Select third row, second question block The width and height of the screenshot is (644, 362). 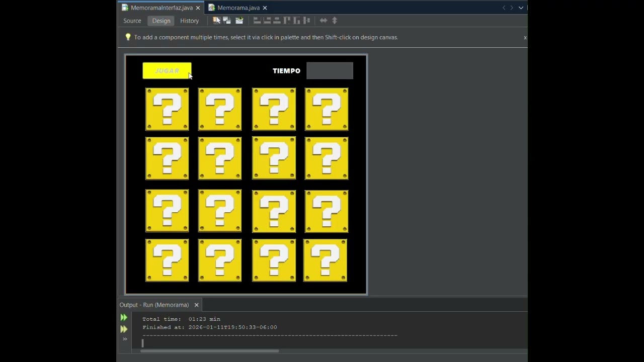coord(220,211)
